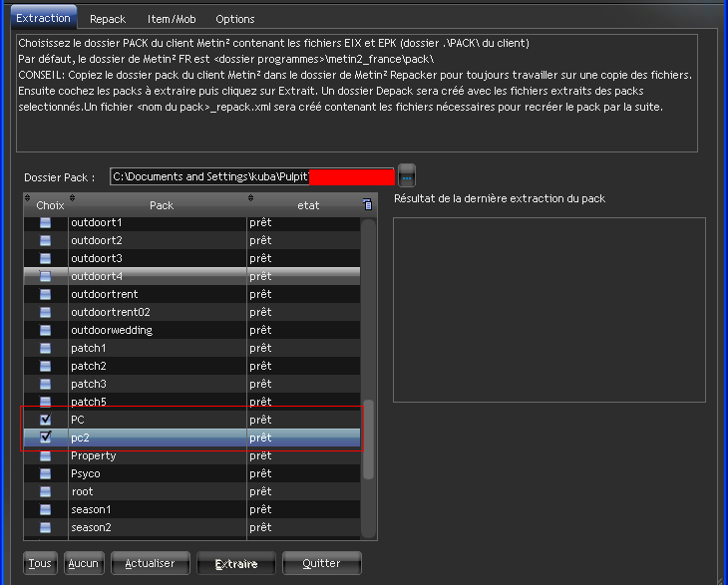Click the pack list vertical scrollbar thumb
The width and height of the screenshot is (728, 585).
369,439
